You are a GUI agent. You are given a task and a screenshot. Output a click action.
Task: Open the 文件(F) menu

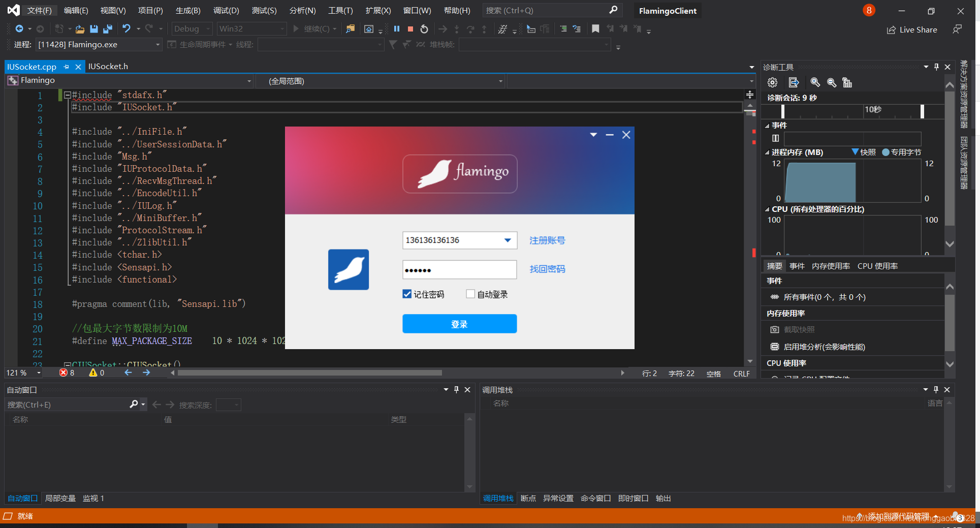pos(40,11)
